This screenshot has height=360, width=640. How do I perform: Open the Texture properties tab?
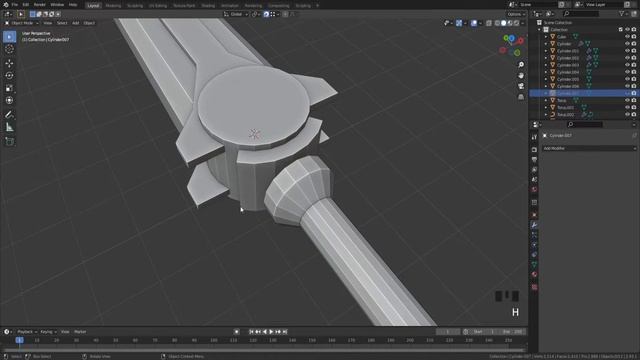534,287
